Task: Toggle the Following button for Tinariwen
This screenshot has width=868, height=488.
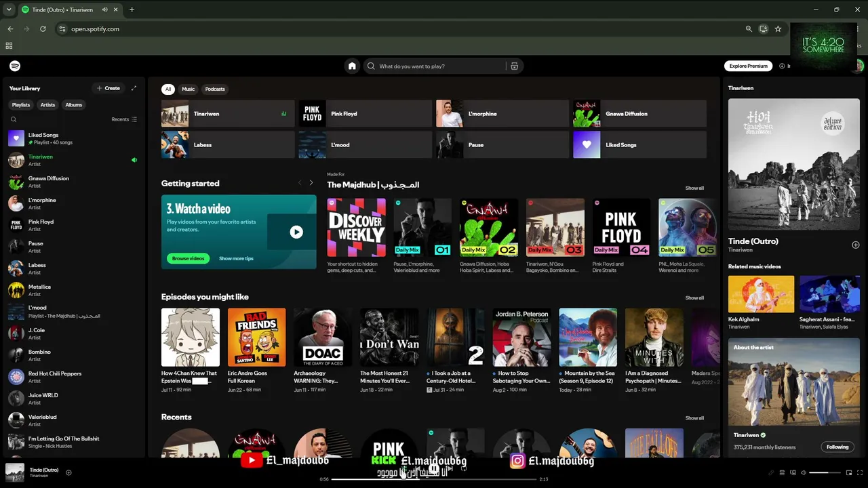Action: tap(837, 447)
